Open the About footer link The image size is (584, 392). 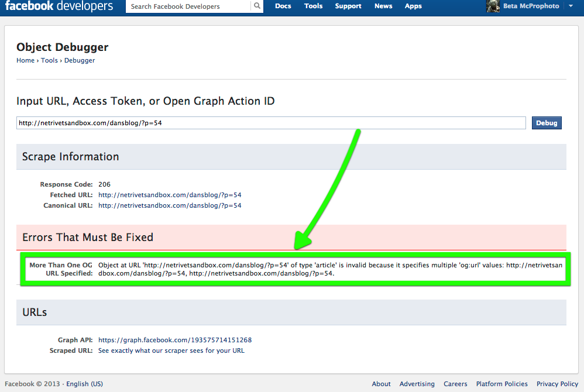(x=381, y=384)
